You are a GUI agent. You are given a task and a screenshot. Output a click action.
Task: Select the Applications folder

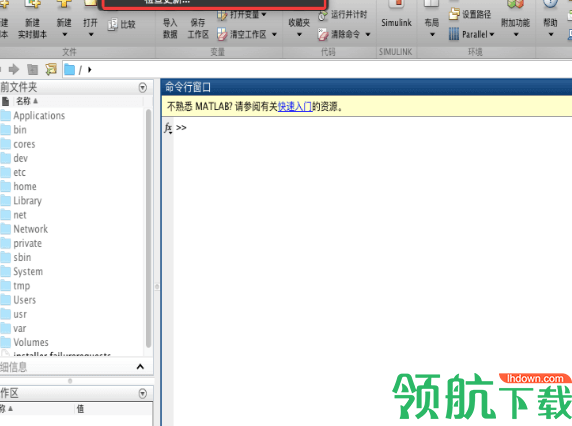39,116
